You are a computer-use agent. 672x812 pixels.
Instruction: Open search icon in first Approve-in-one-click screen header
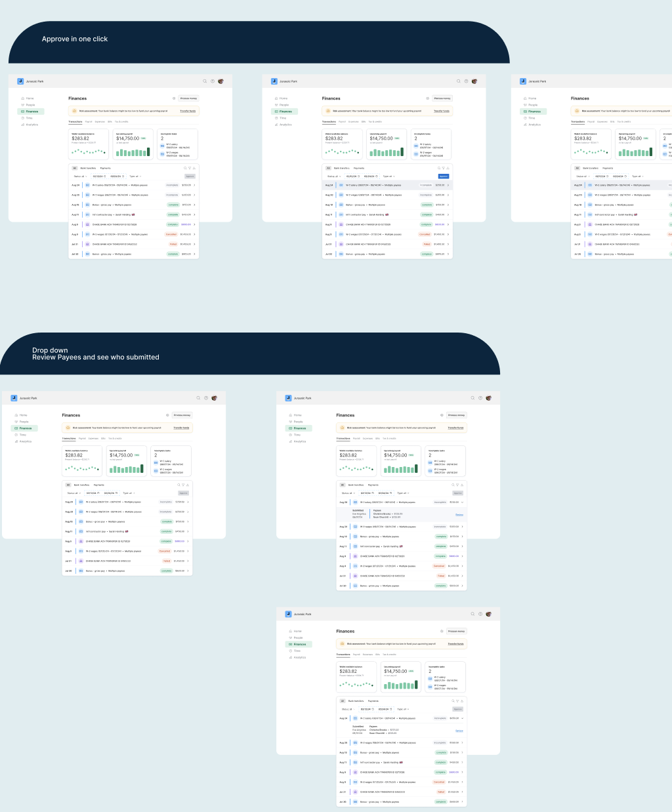click(x=205, y=81)
